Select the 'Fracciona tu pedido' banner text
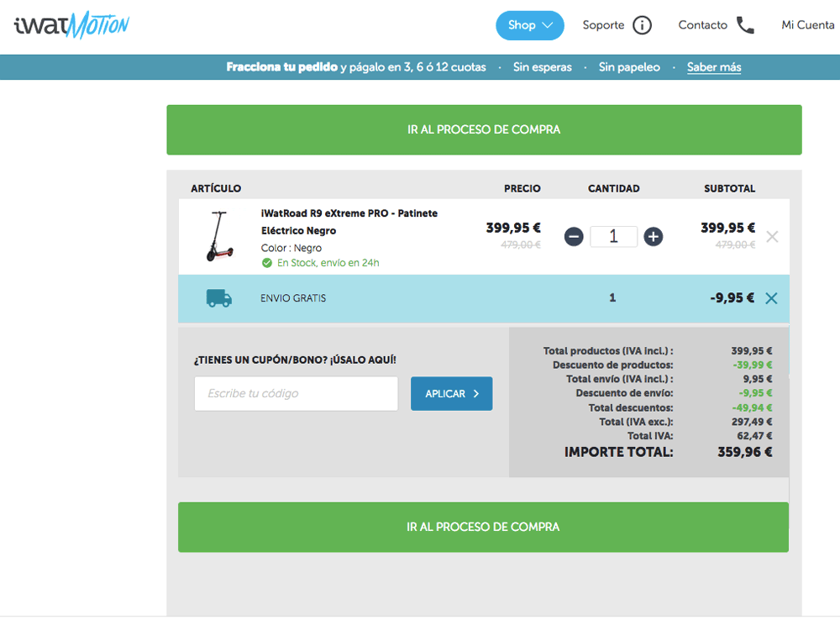840x630 pixels. 281,67
